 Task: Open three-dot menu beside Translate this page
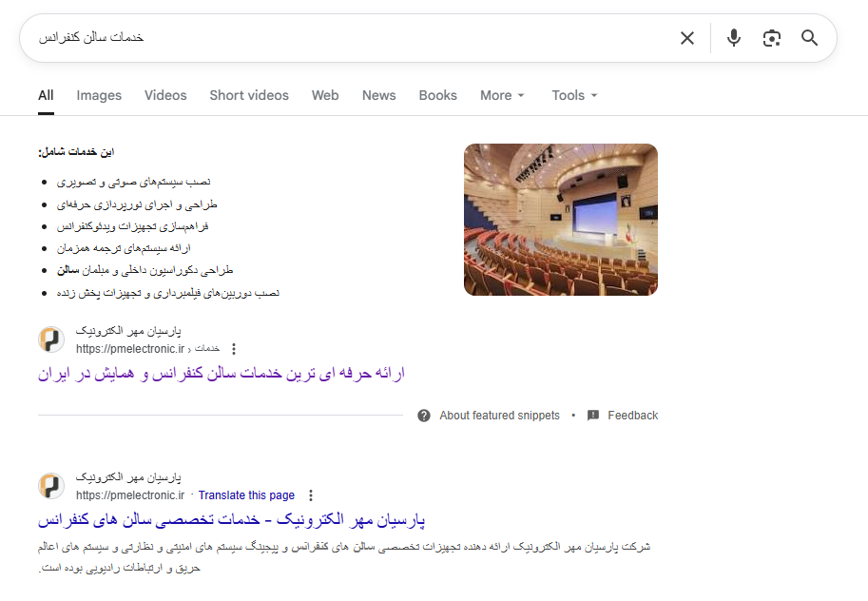coord(310,495)
